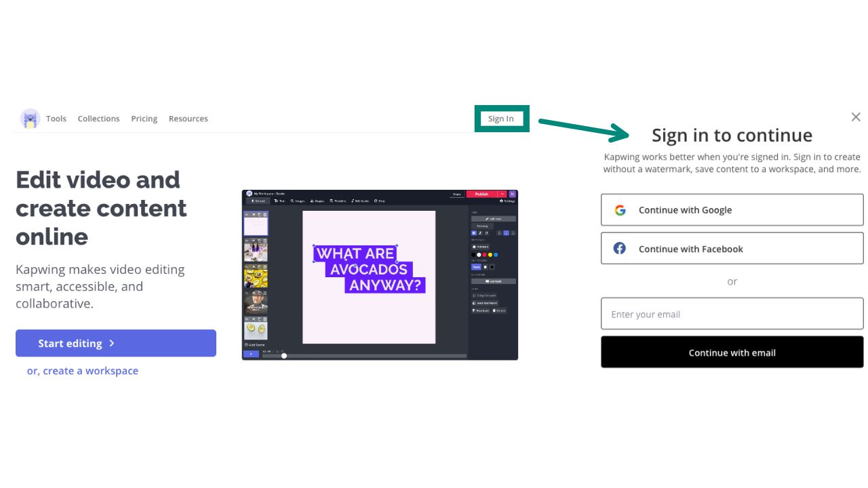Click the red Publish button in Studio

481,194
